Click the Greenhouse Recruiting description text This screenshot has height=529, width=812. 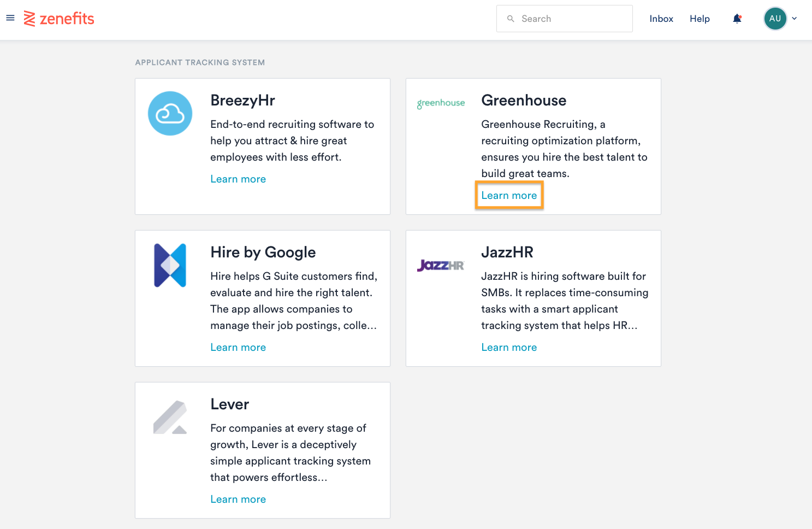tap(564, 149)
